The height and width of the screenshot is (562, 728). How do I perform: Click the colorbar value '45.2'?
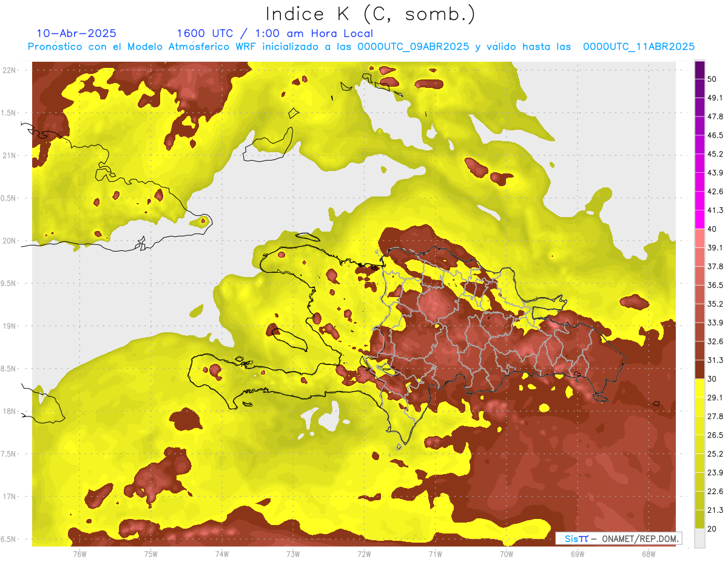[715, 154]
